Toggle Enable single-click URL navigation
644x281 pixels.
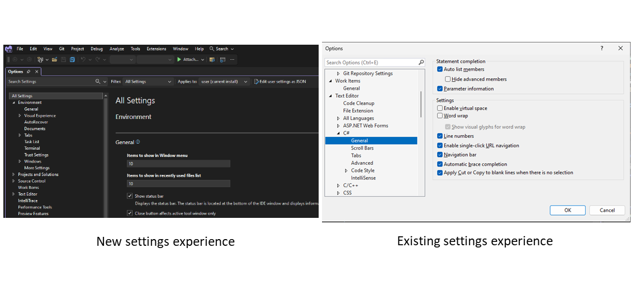[x=440, y=146]
